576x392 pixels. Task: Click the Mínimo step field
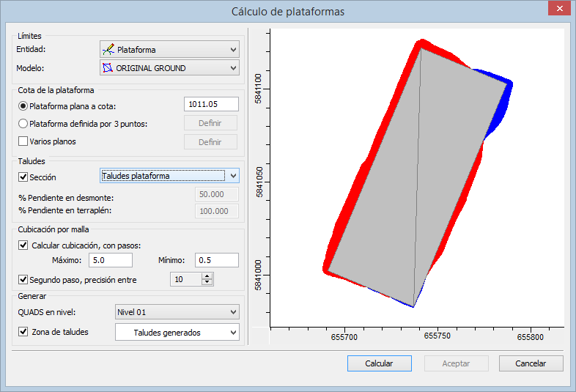click(x=217, y=260)
